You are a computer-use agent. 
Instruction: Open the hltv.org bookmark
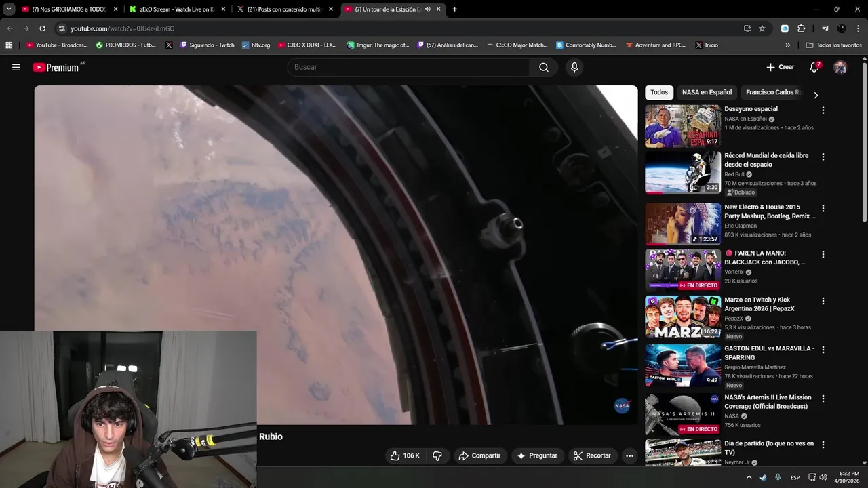(x=256, y=45)
